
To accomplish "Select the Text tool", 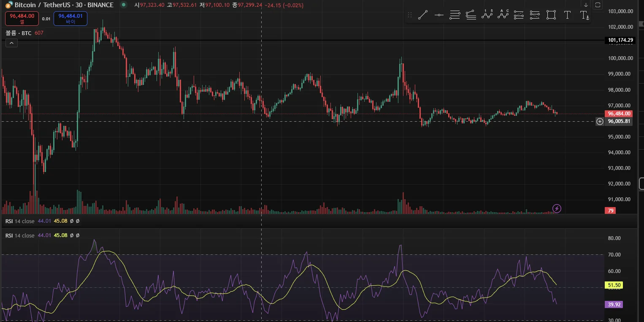I will [x=567, y=15].
